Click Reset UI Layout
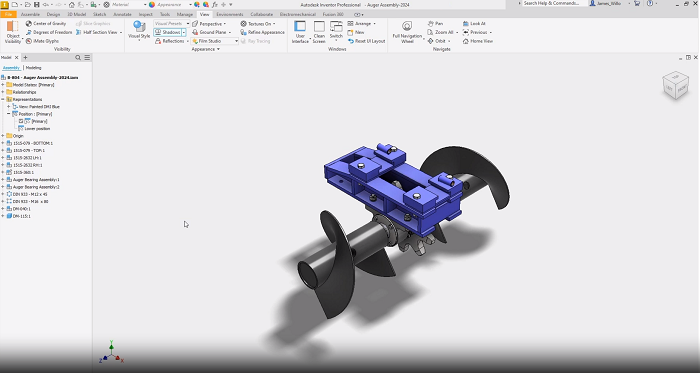 tap(366, 41)
